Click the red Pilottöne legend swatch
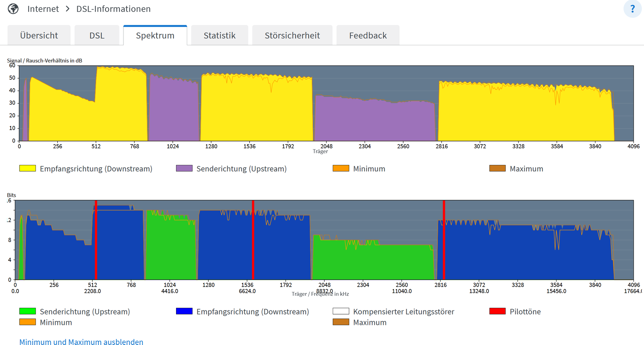Viewport: 644px width, 345px height. pyautogui.click(x=497, y=311)
